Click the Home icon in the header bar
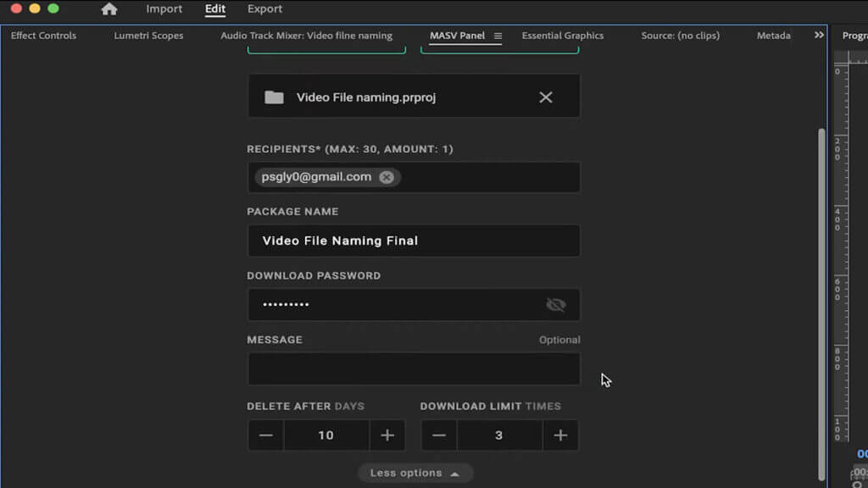The height and width of the screenshot is (488, 868). [109, 8]
